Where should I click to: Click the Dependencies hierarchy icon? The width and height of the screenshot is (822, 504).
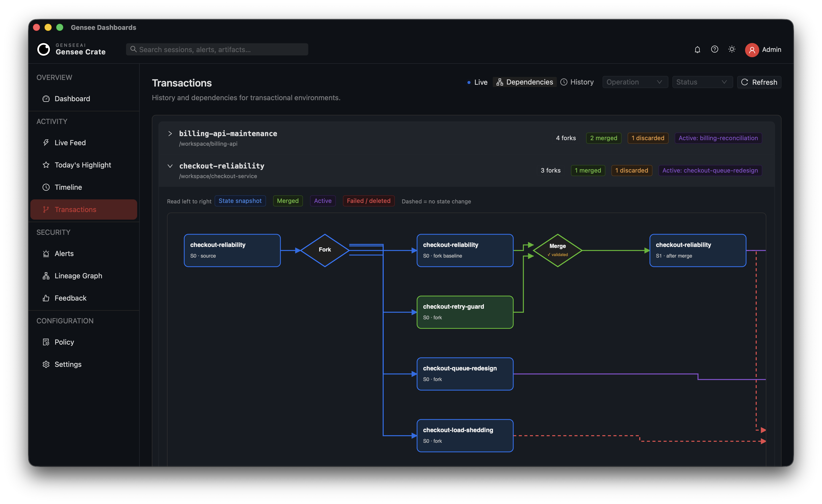[x=499, y=82]
